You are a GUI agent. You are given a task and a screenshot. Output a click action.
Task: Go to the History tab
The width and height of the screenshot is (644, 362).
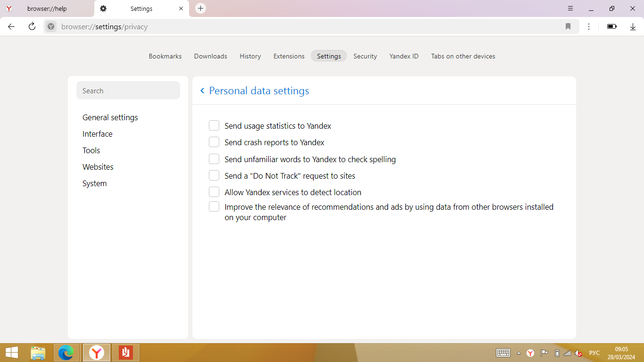[x=250, y=56]
